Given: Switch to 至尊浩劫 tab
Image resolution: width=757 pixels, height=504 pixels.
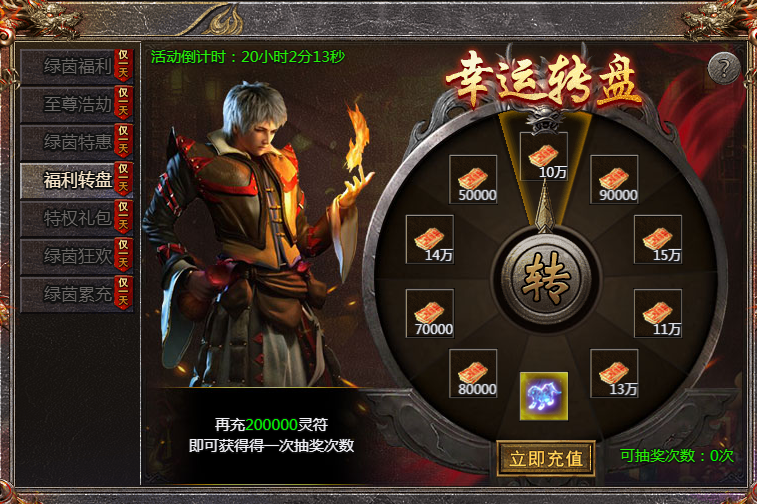Looking at the screenshot, I should (76, 104).
